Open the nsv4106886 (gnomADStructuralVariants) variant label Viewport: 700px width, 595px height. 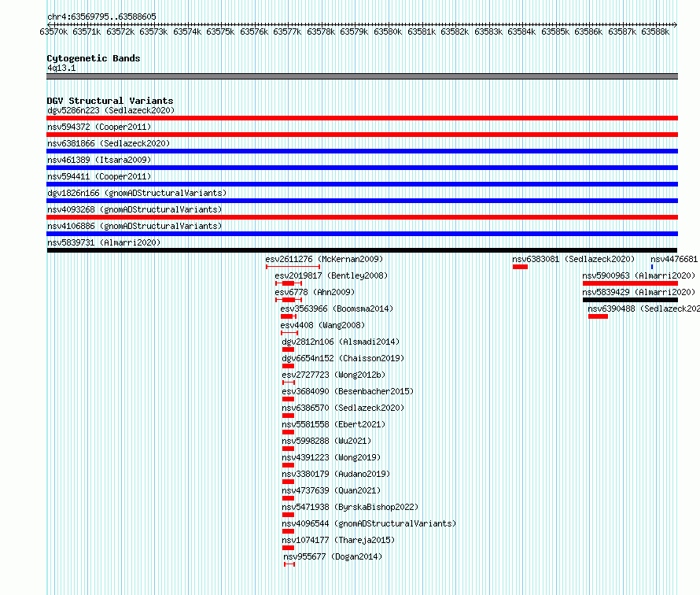[134, 226]
